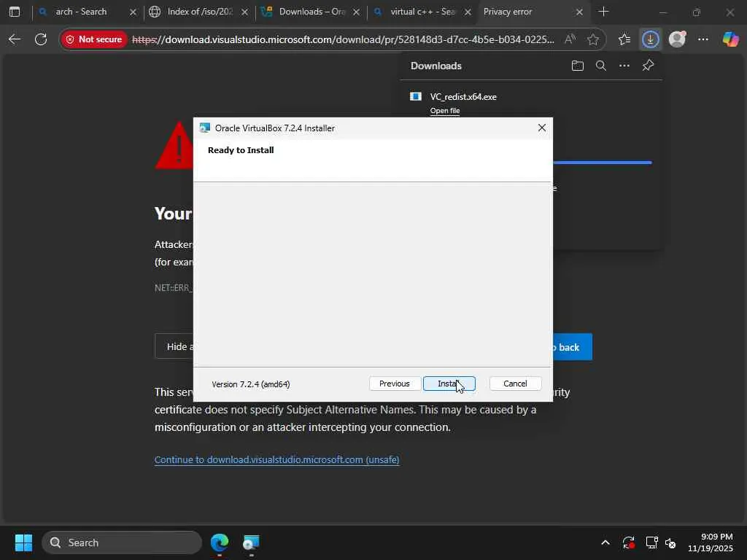Open the Copilot icon in Edge
747x560 pixels.
(x=730, y=39)
